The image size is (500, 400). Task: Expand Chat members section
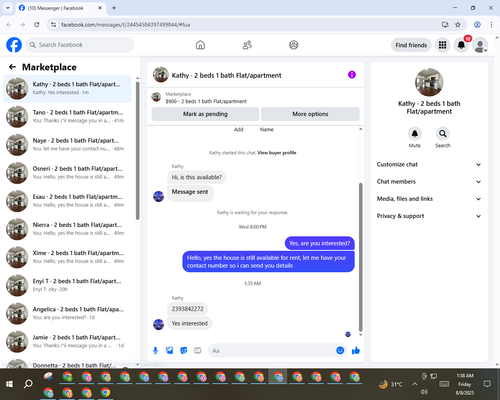pos(429,182)
